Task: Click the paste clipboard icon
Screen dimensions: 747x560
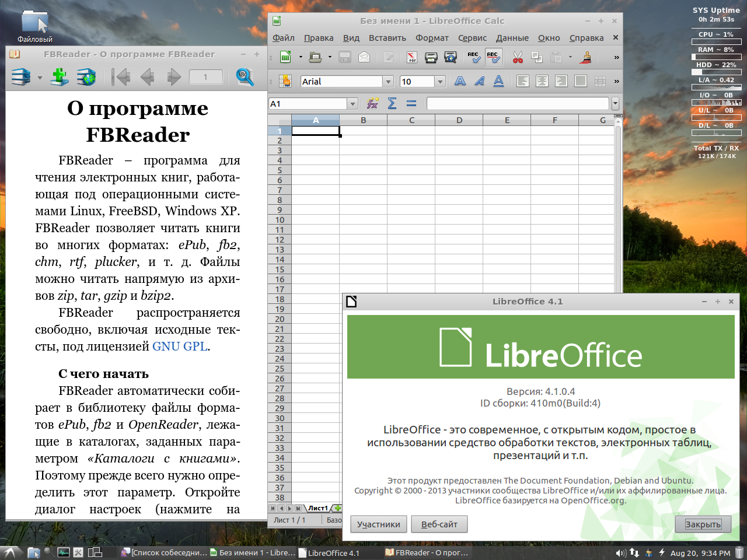Action: (x=556, y=57)
